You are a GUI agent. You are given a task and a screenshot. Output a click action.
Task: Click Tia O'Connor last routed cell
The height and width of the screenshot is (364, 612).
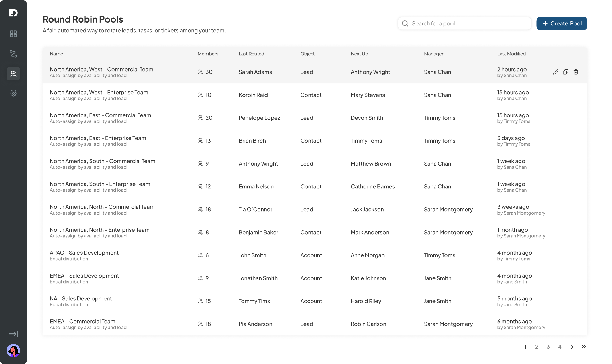(x=255, y=209)
